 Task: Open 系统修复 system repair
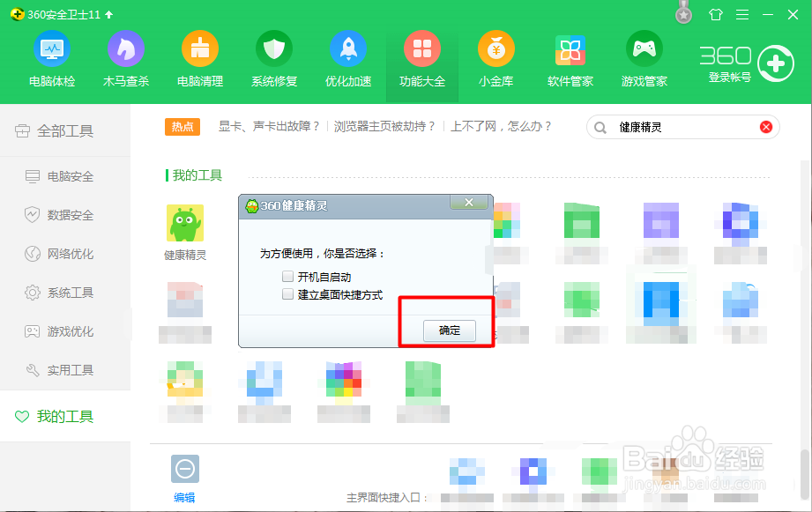pyautogui.click(x=274, y=59)
